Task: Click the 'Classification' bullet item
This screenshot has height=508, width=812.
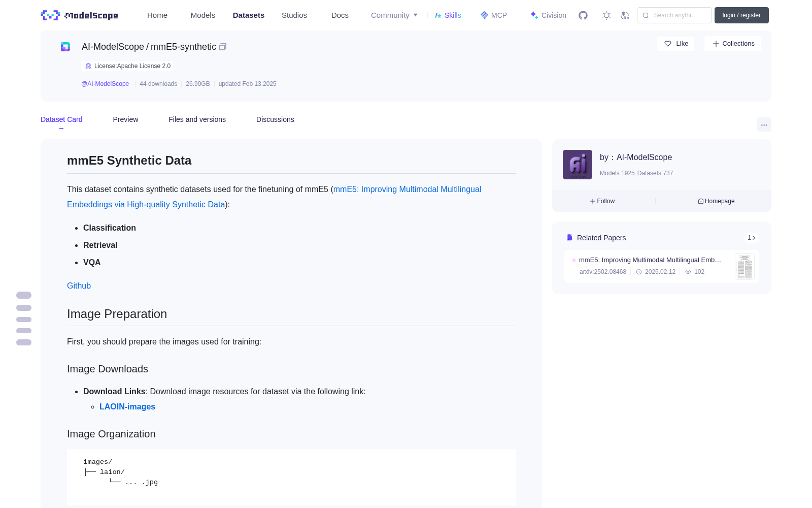Action: coord(110,228)
